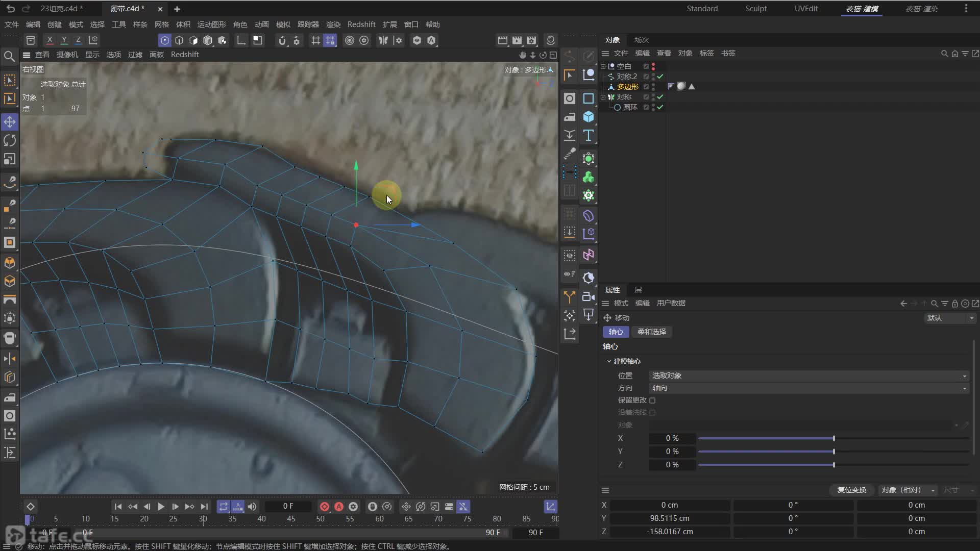Open search with the magnifier icon

[x=9, y=56]
